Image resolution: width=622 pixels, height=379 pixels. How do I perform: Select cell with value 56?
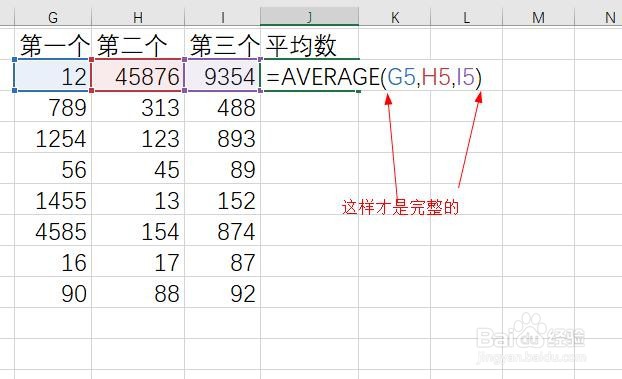53,168
